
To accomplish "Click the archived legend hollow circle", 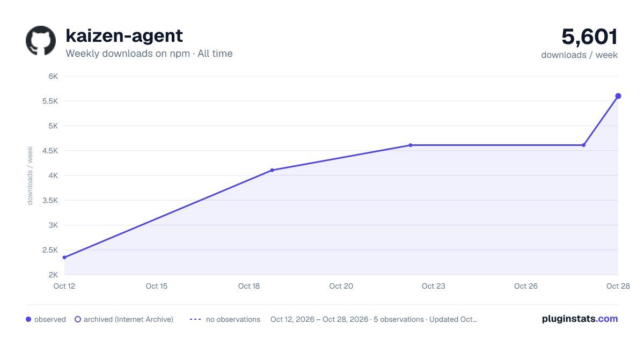I will 78,319.
